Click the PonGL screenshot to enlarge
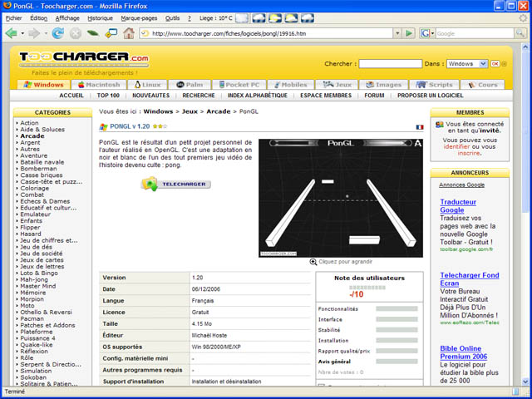Viewport: 532px width, 399px height. coord(341,198)
